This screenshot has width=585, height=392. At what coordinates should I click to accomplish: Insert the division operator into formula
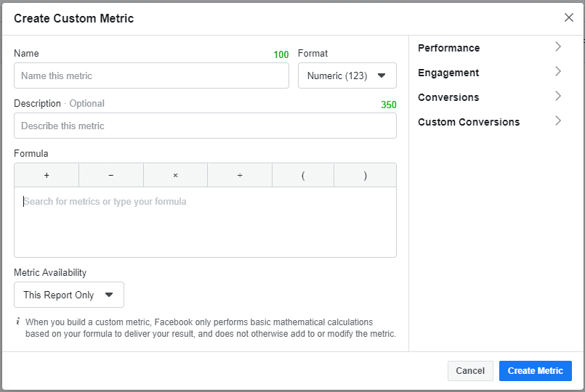click(x=239, y=176)
